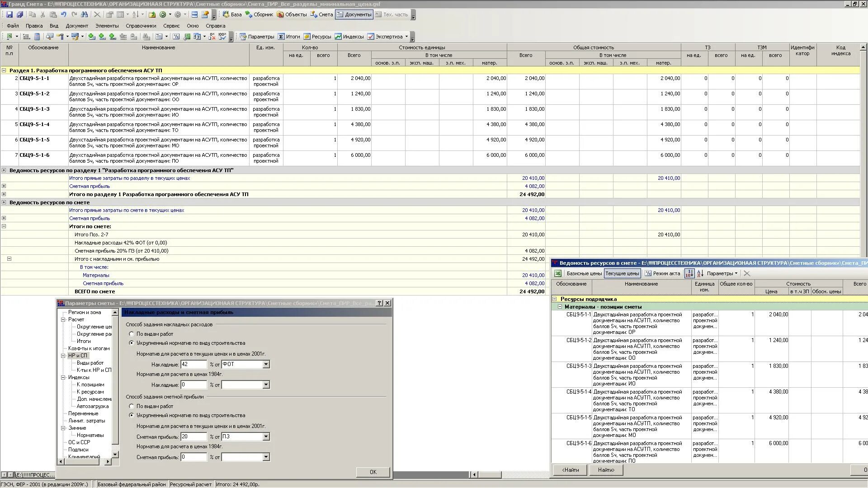
Task: Click Накладные percentage input field with 42
Action: tap(193, 364)
